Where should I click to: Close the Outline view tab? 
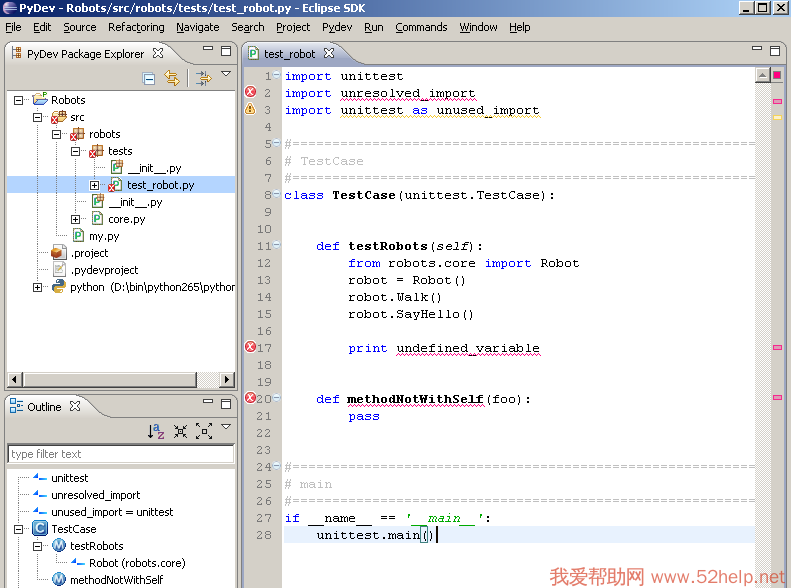75,406
